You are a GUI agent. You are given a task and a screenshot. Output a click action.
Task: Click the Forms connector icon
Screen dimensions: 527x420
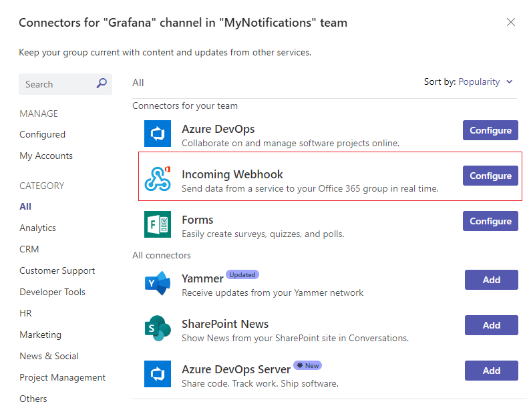pos(157,224)
